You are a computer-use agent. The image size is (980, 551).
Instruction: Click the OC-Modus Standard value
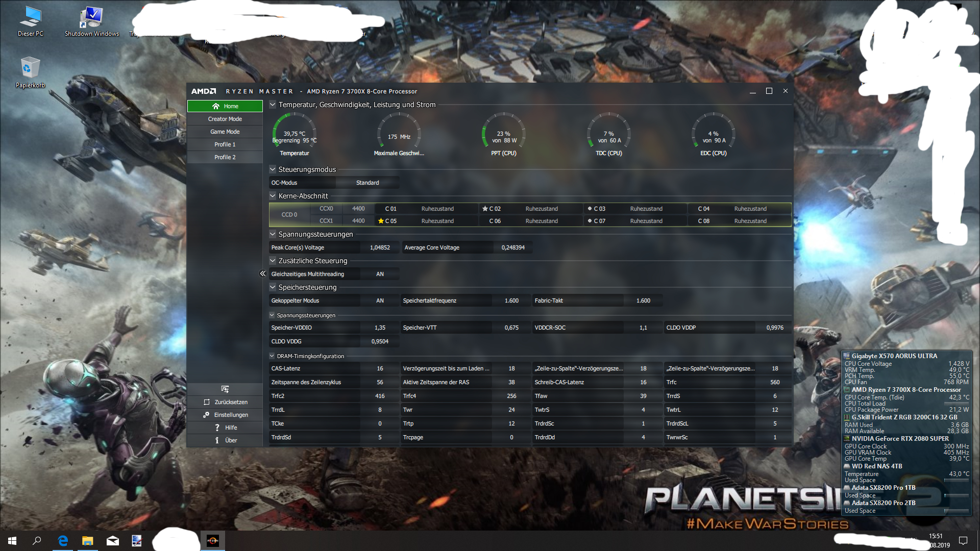tap(367, 183)
